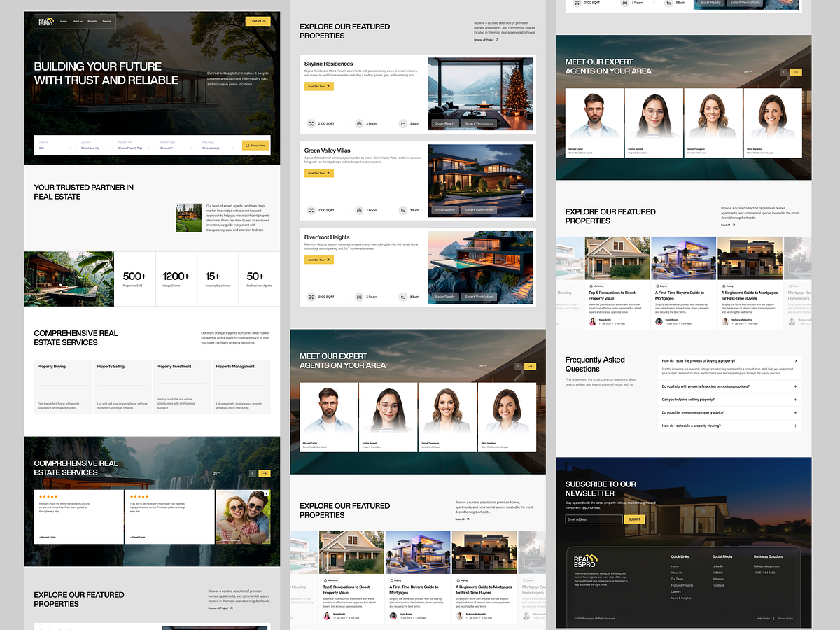Click the smiling couple photo in testimonials
The width and height of the screenshot is (840, 630).
[x=243, y=517]
